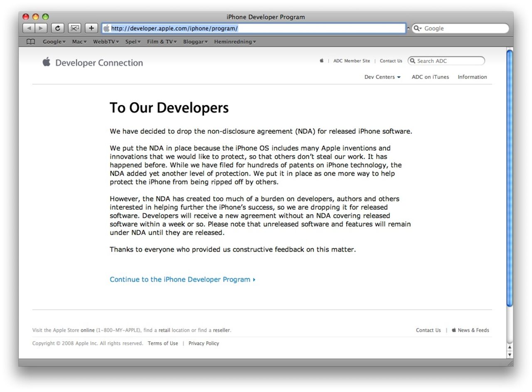Open the ADC on iTunes nav item
The width and height of the screenshot is (532, 392).
(x=430, y=77)
